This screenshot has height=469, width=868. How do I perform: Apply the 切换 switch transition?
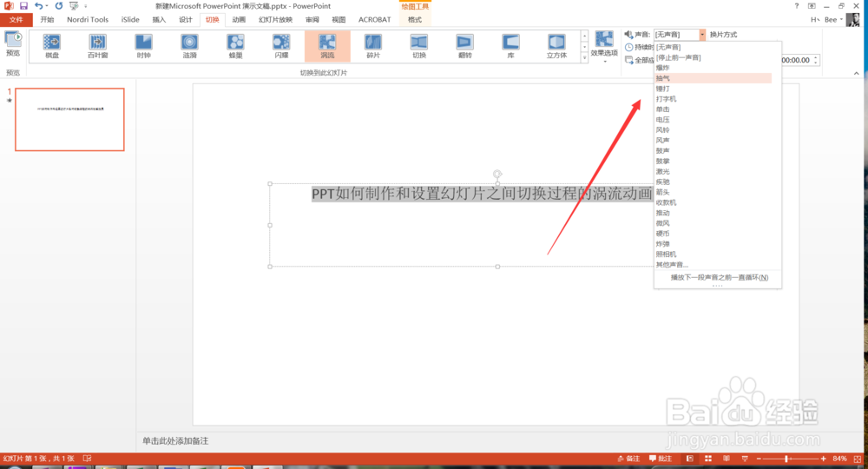tap(419, 45)
